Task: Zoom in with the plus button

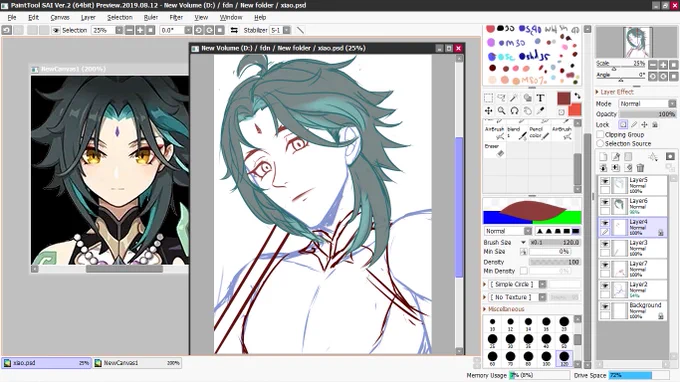Action: (x=140, y=30)
